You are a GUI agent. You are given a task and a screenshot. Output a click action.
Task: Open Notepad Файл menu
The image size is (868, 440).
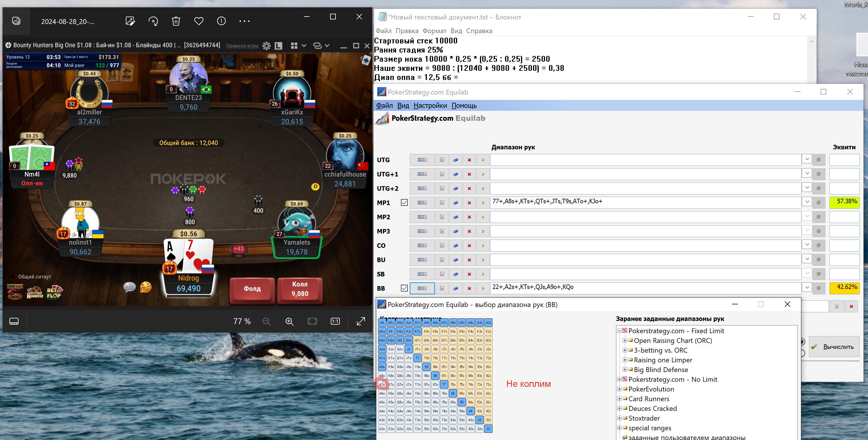[383, 31]
